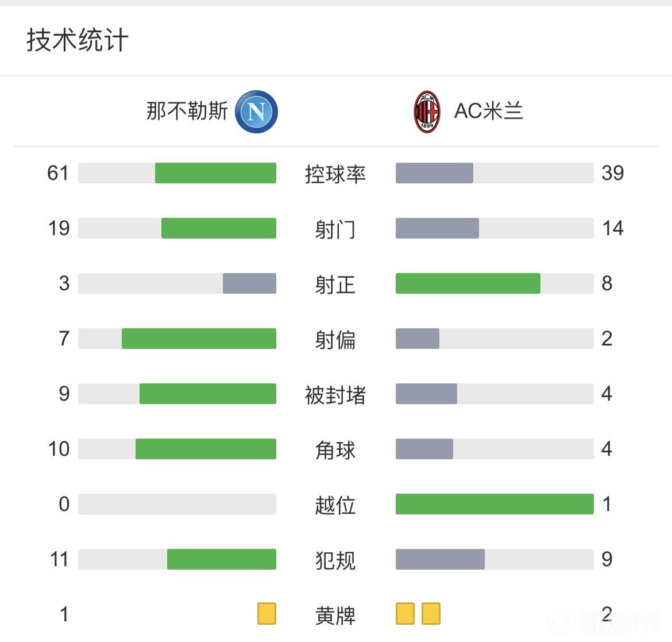Image resolution: width=672 pixels, height=642 pixels.
Task: Click Napoli's green 角球 corner bar
Action: [206, 449]
